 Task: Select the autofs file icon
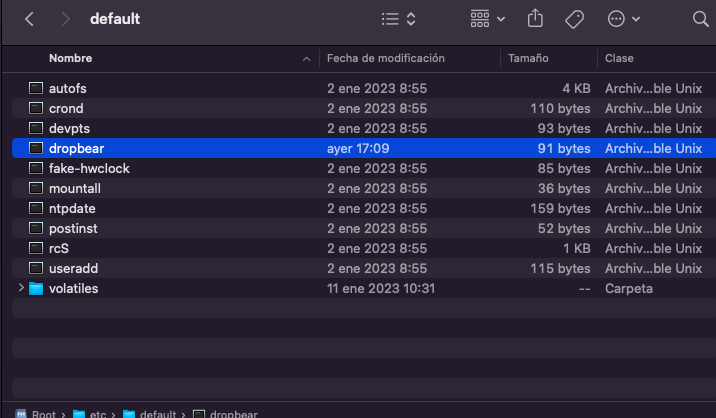click(x=37, y=88)
